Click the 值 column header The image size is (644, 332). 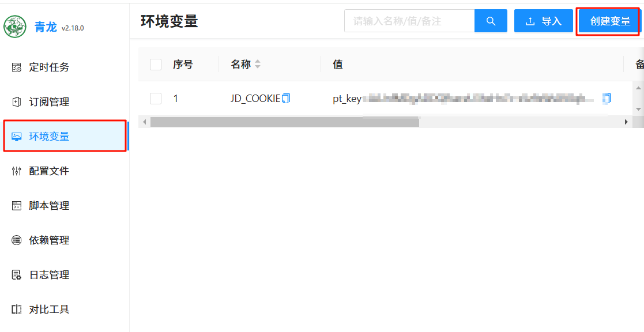point(338,65)
